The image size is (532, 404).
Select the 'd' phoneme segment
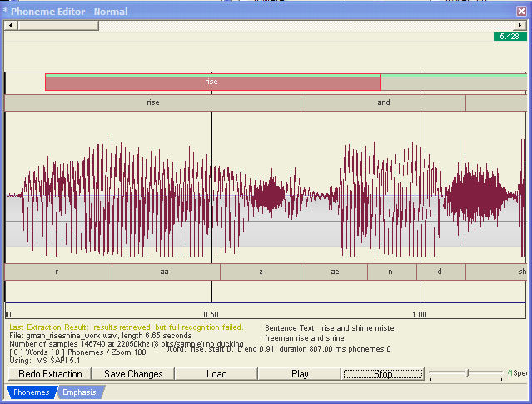pos(441,272)
